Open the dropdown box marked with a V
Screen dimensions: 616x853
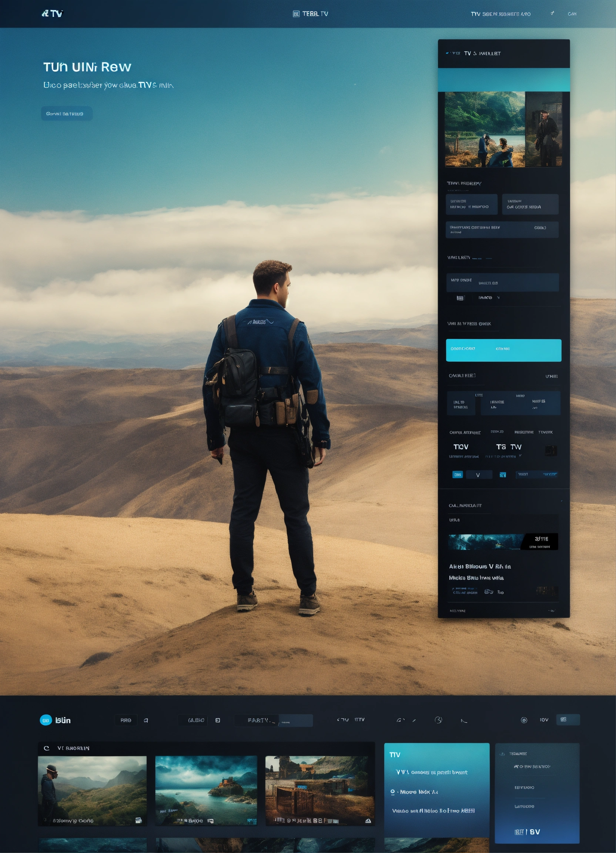click(479, 475)
